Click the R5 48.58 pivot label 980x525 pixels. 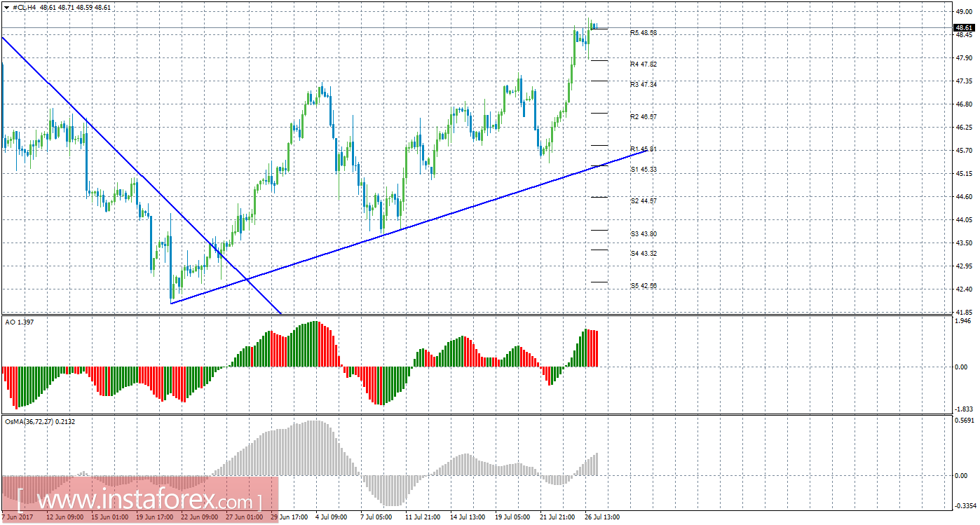coord(644,33)
